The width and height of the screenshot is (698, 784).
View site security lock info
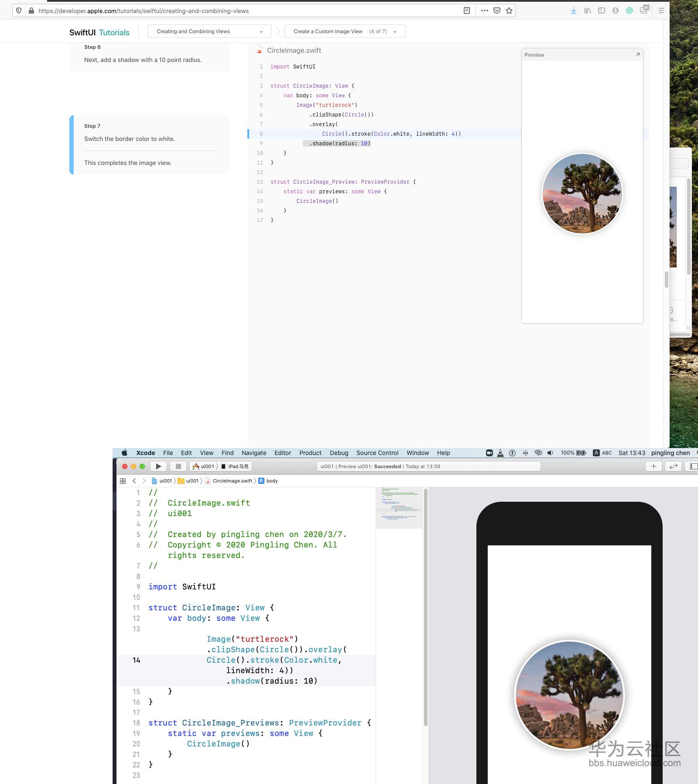[x=31, y=10]
